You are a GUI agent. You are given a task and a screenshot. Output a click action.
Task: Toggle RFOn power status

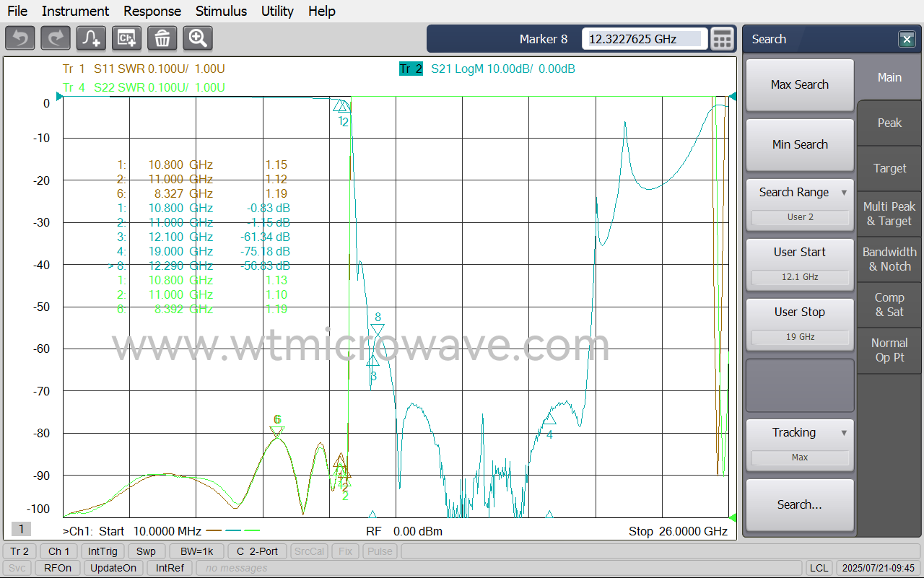point(58,568)
